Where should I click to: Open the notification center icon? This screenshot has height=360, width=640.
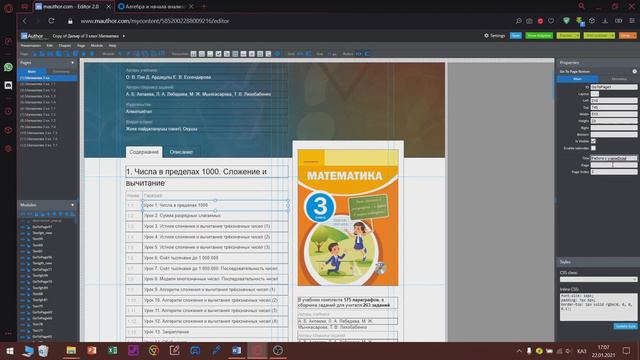click(x=626, y=351)
